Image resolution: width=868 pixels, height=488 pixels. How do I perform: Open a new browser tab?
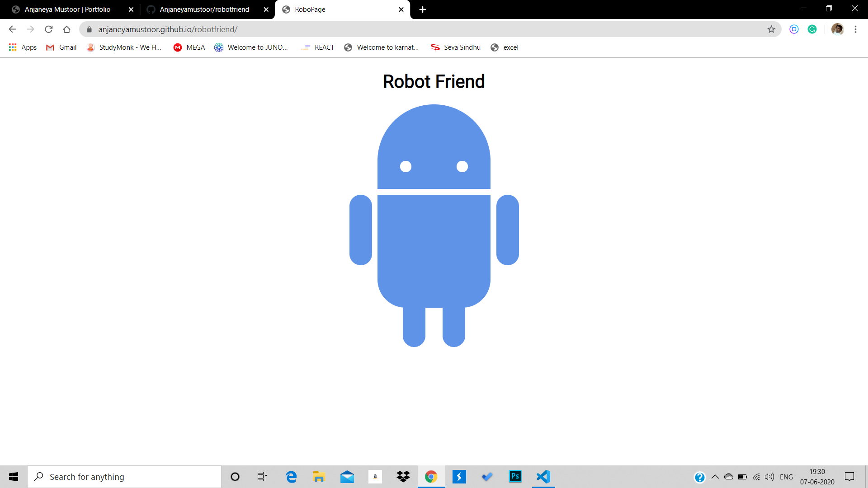[x=423, y=9]
